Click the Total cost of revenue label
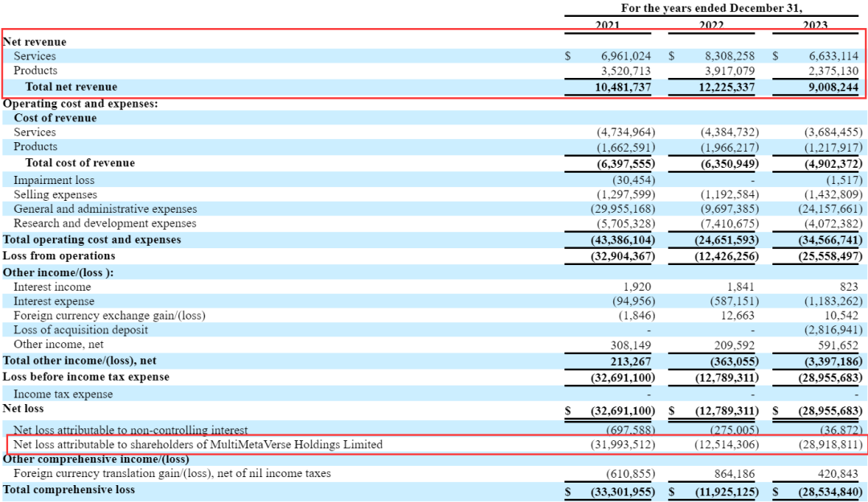 (80, 163)
